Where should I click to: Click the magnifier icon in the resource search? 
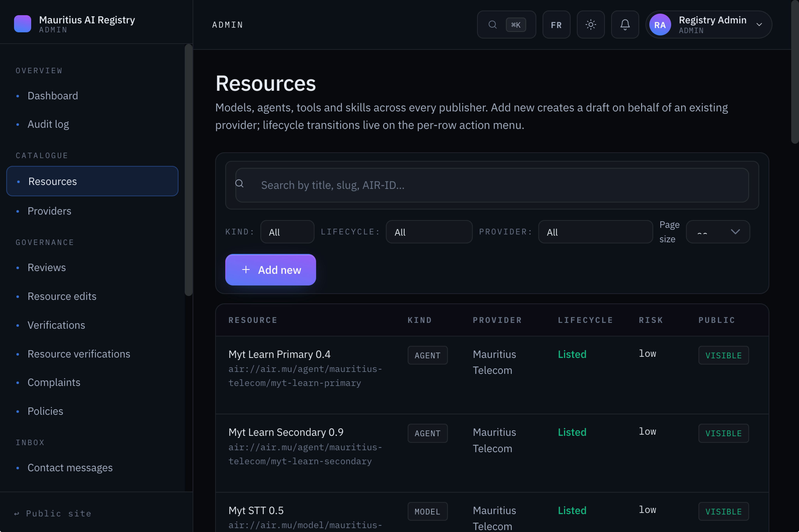coord(239,184)
